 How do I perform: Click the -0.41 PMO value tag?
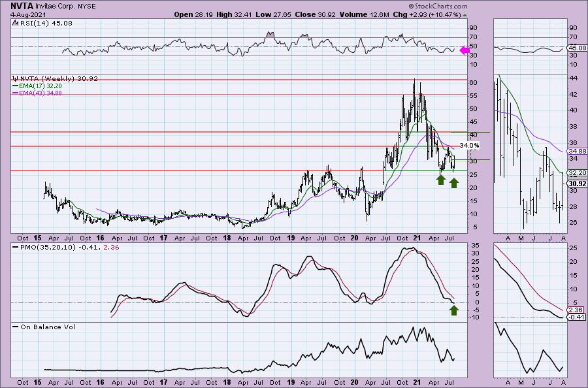coord(577,317)
